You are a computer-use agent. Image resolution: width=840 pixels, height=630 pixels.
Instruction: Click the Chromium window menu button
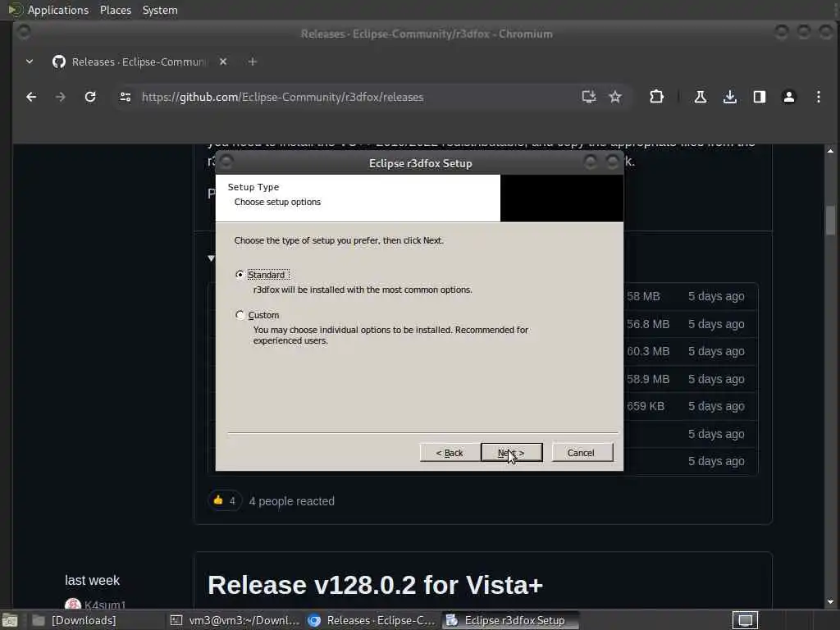(23, 32)
